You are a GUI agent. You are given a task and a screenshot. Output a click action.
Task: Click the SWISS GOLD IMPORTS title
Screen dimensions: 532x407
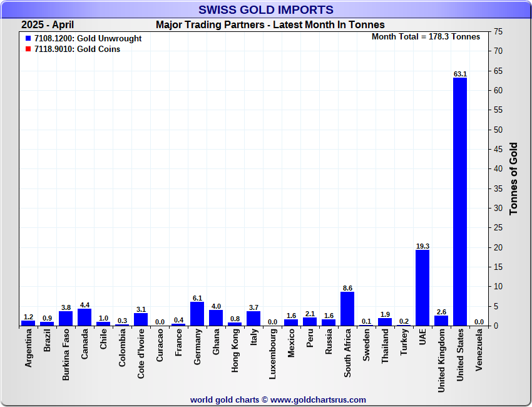(266, 9)
